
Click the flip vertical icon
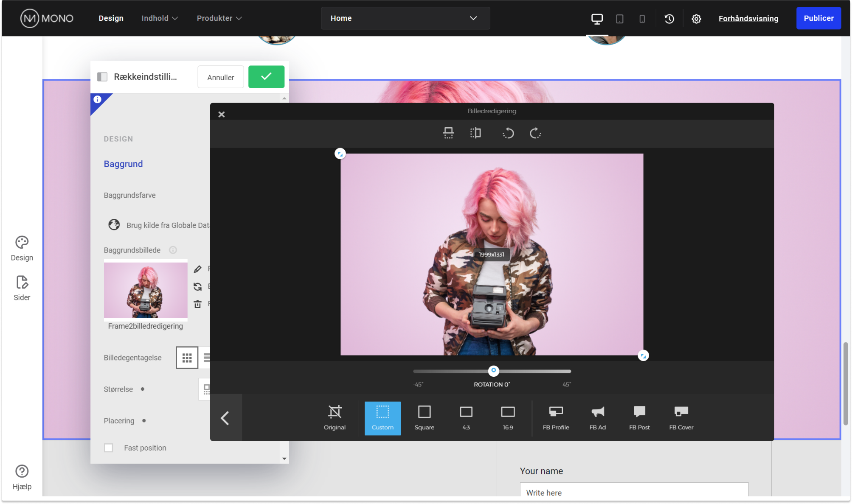448,133
